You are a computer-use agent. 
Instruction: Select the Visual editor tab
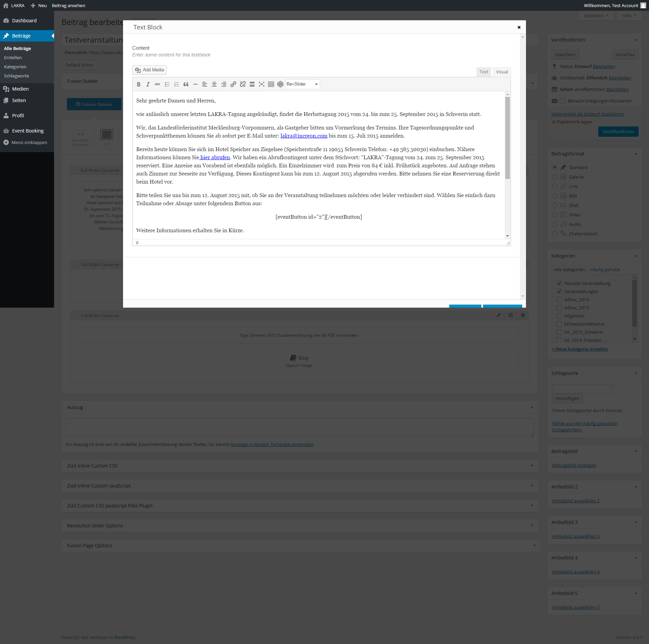(x=502, y=71)
